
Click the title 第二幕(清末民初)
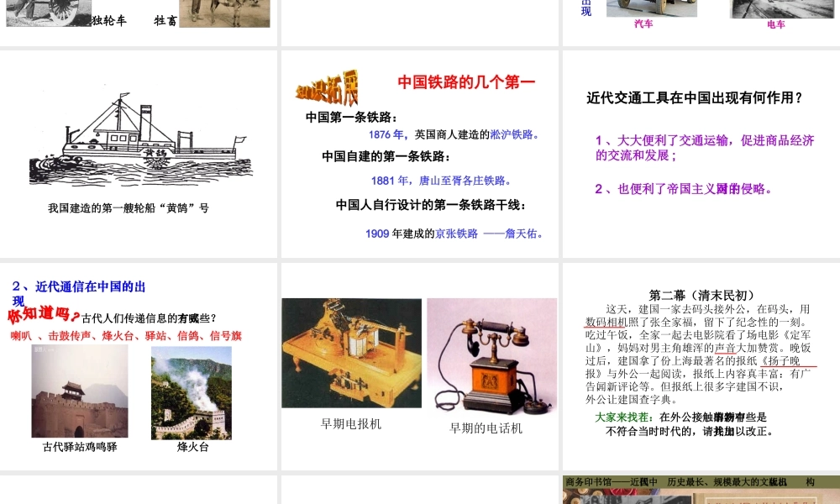(x=704, y=295)
